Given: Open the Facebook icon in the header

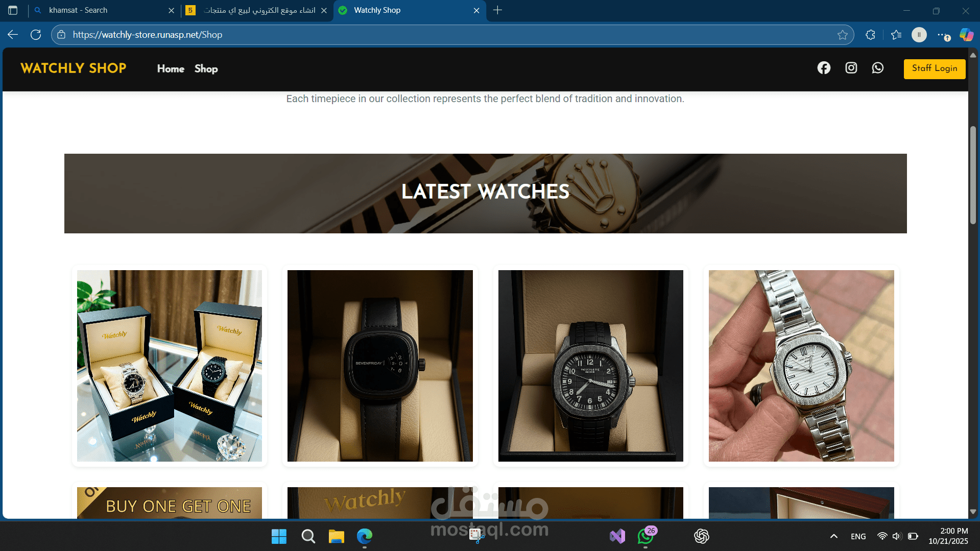Looking at the screenshot, I should coord(824,68).
